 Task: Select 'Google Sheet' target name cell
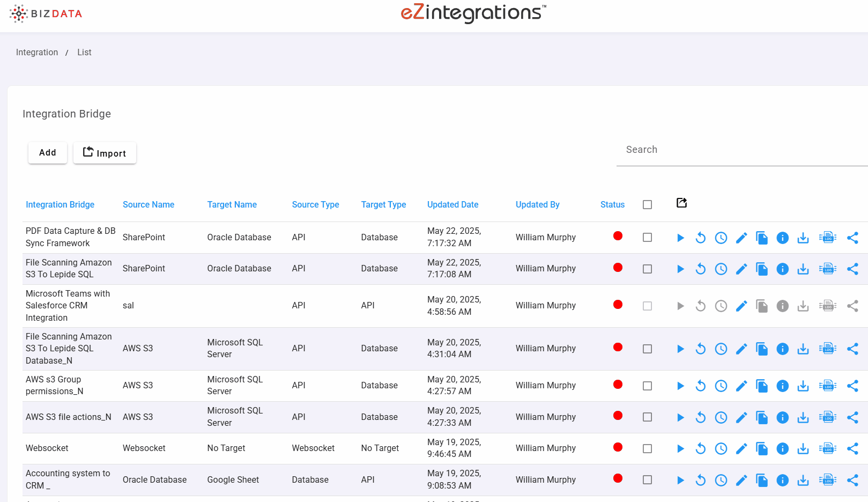233,480
